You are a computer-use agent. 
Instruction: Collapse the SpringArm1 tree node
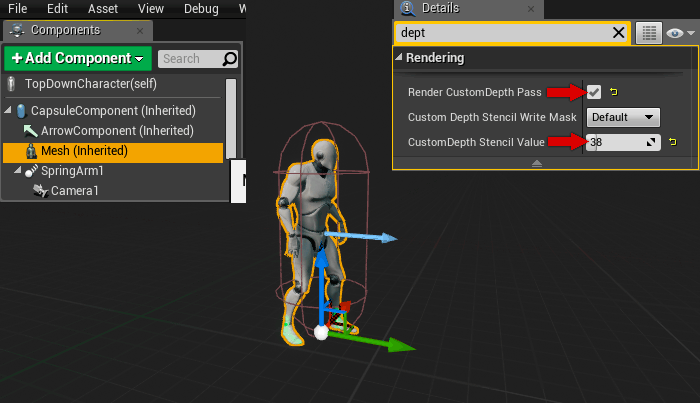click(17, 170)
